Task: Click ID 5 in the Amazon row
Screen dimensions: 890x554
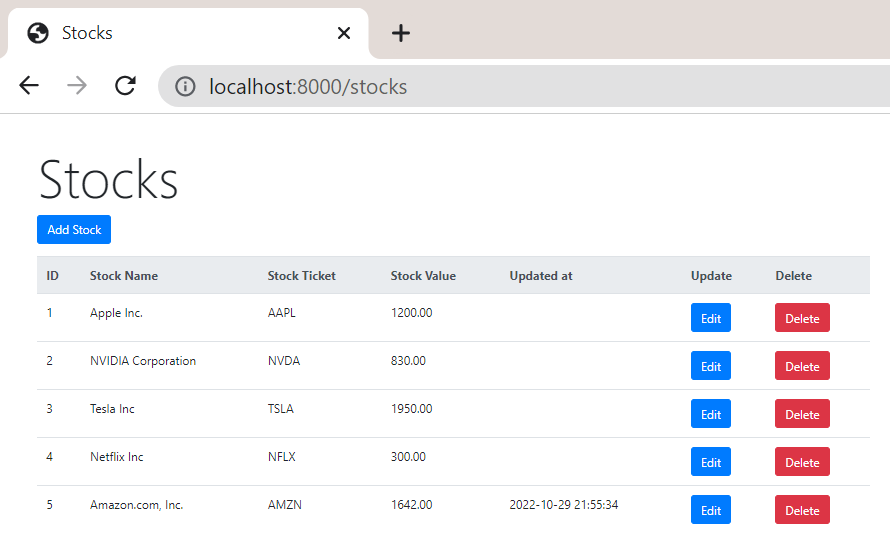Action: 49,505
